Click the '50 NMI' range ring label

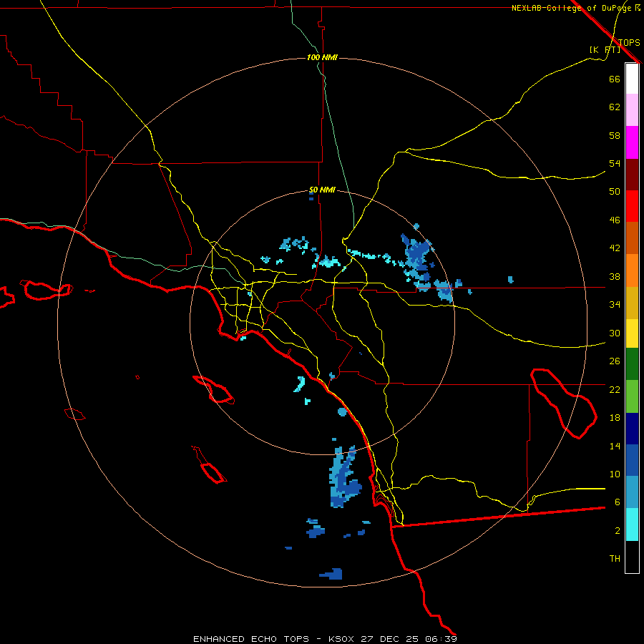click(x=322, y=190)
